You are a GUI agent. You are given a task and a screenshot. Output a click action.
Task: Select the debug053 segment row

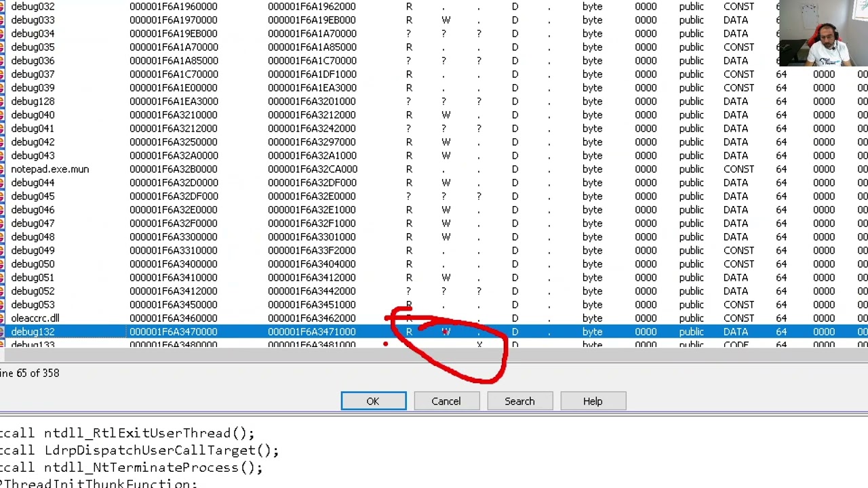434,304
